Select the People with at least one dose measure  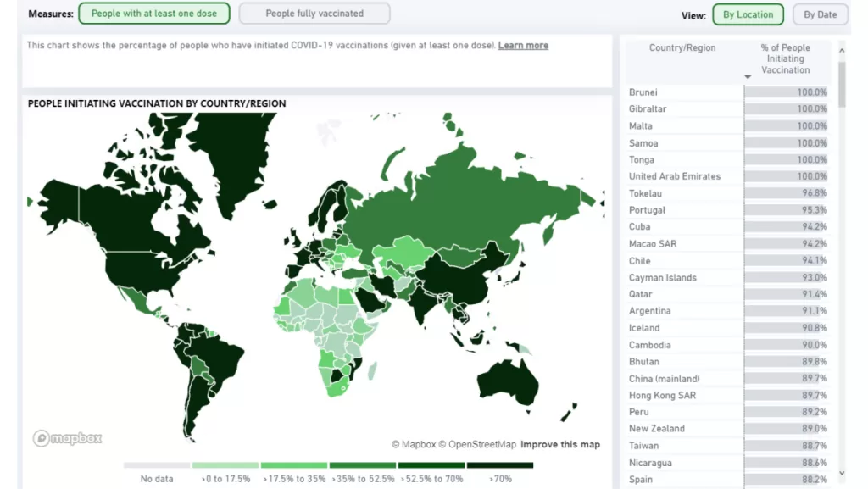(x=153, y=13)
